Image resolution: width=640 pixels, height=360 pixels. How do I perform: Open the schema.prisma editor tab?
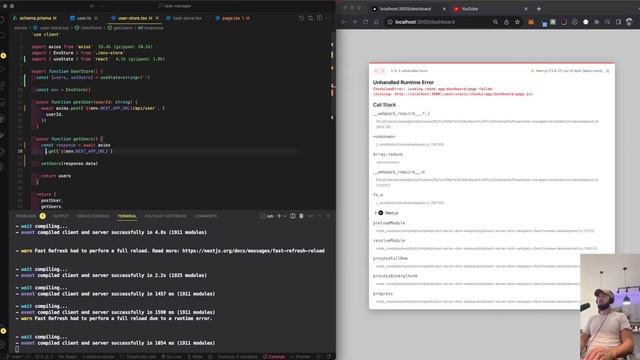coord(35,18)
